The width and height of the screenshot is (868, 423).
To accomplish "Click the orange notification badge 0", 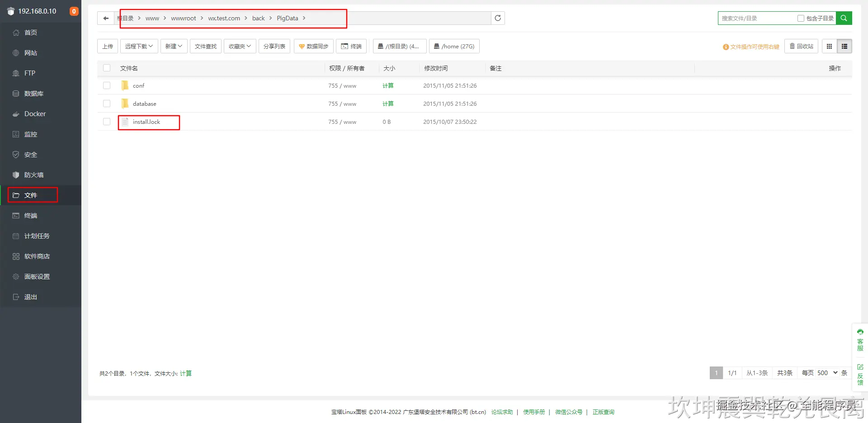I will coord(74,11).
